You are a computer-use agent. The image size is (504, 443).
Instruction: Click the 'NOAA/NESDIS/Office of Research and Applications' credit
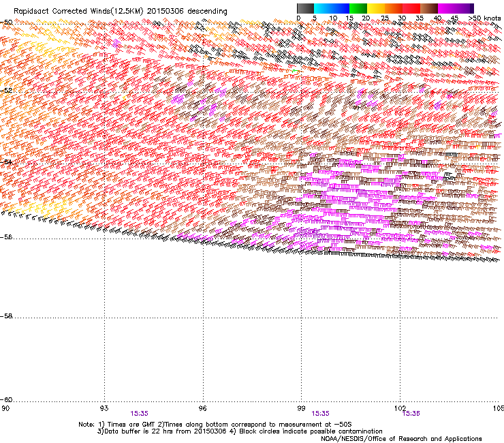[401, 439]
